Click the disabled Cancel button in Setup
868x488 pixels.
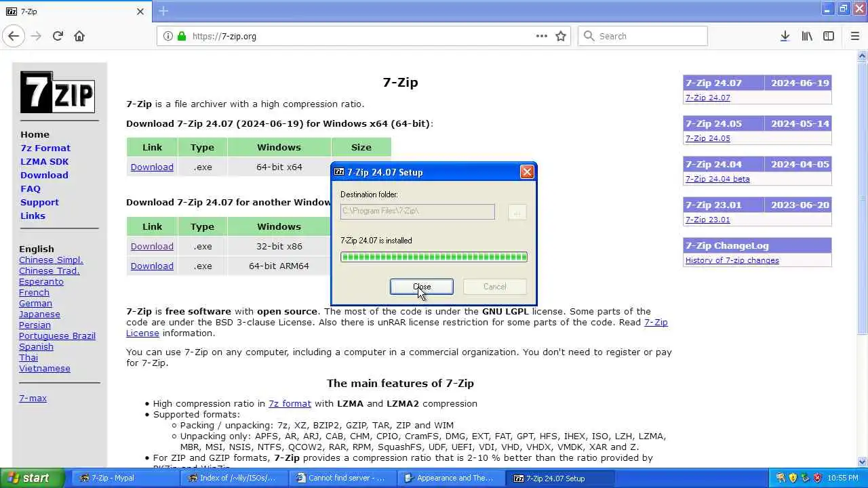(x=494, y=287)
